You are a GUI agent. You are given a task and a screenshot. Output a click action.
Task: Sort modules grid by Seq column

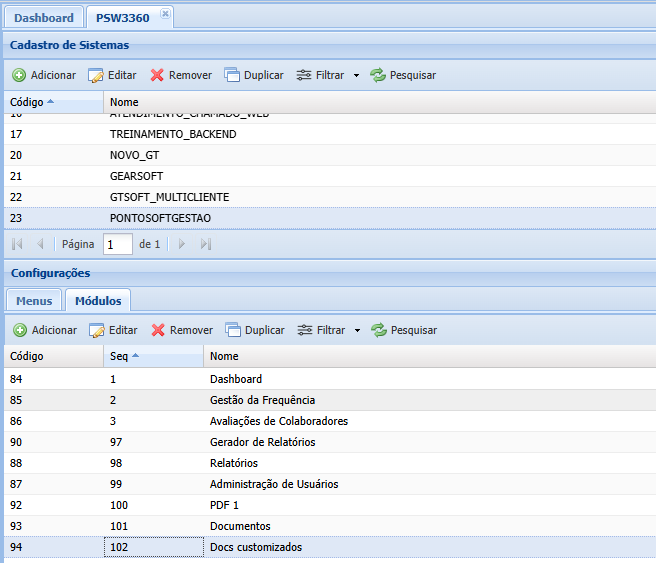coord(154,356)
